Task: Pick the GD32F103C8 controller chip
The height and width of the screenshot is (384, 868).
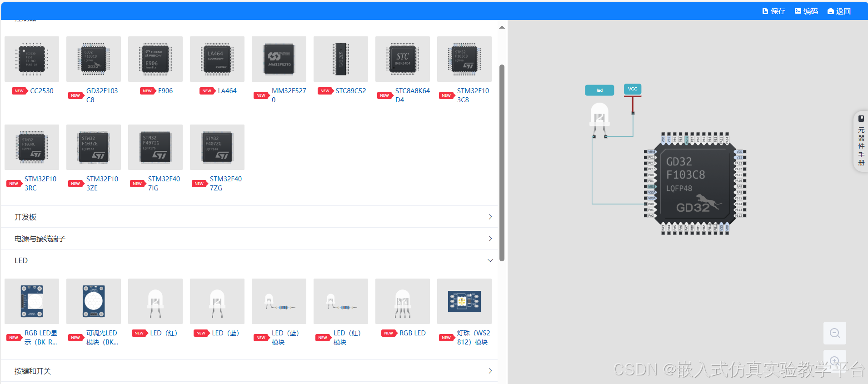Action: (94, 59)
